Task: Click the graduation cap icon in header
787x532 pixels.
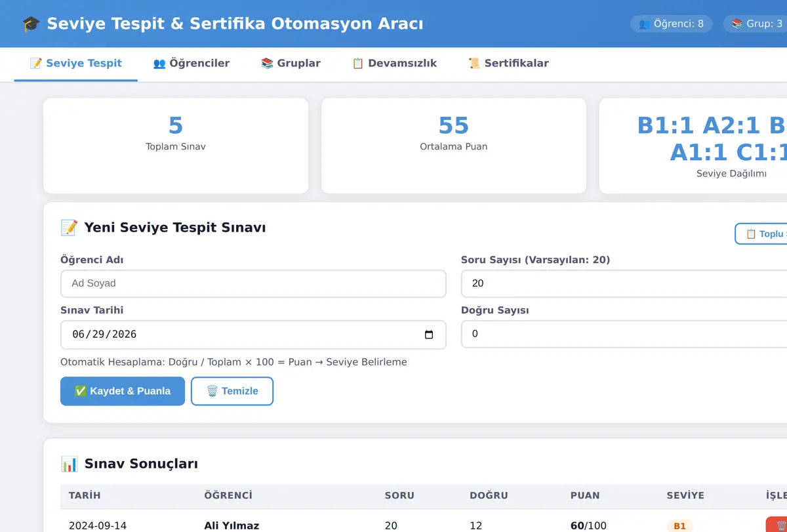Action: [x=31, y=24]
